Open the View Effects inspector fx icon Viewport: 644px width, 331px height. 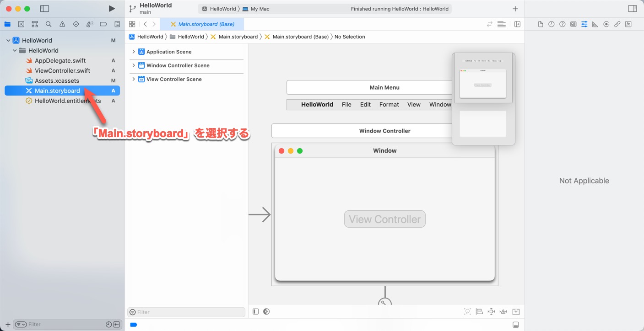[x=628, y=24]
